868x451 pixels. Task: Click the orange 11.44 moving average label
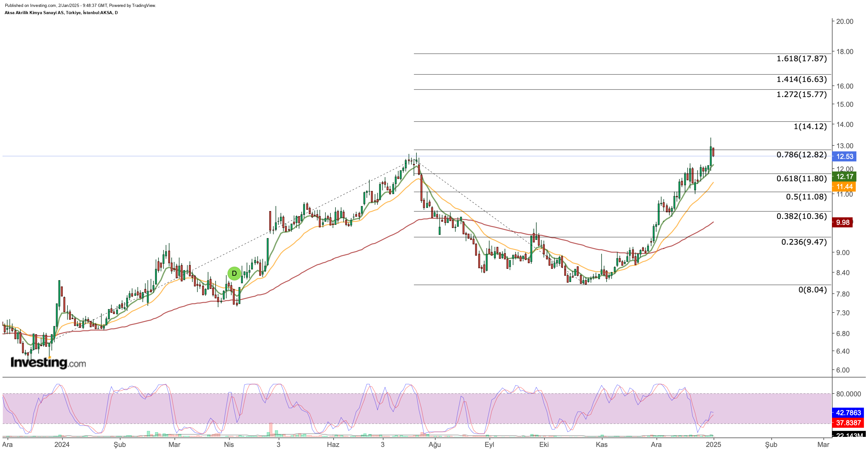[844, 187]
